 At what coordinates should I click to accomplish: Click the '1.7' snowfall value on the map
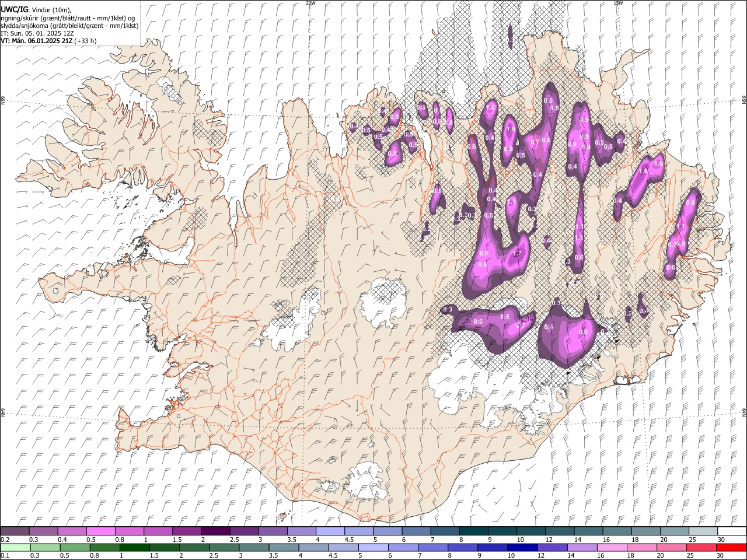click(x=517, y=254)
